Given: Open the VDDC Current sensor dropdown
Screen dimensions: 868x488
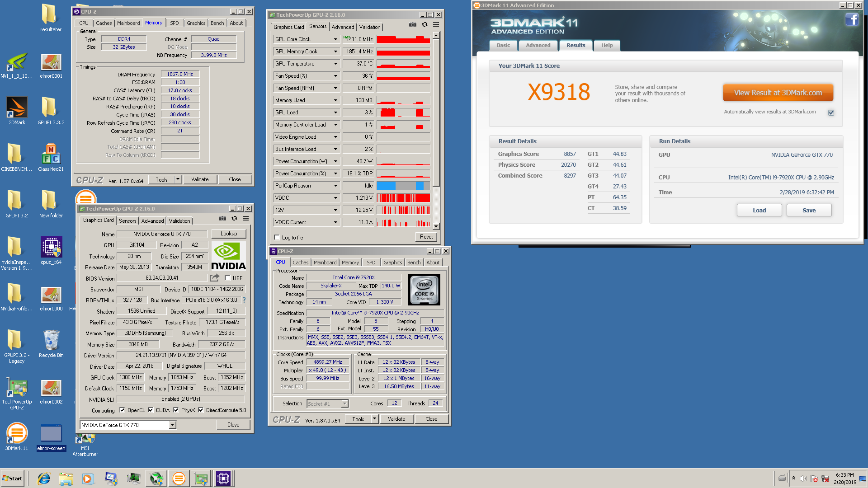Looking at the screenshot, I should point(335,222).
